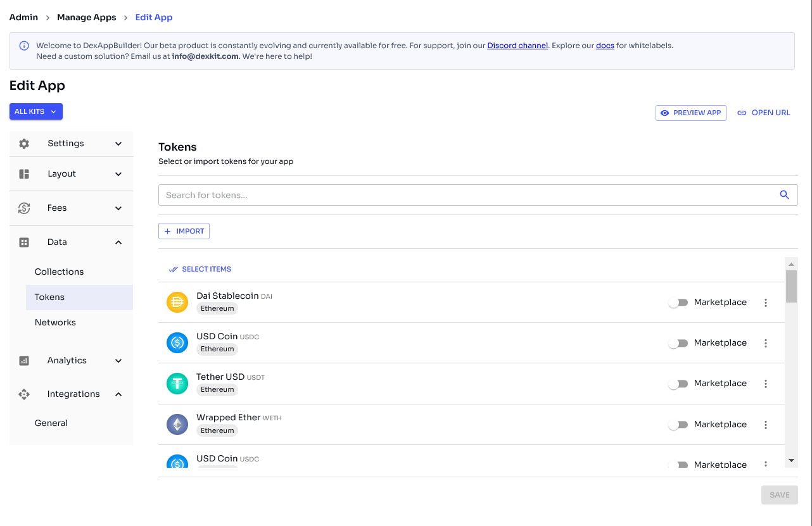This screenshot has width=812, height=526.
Task: Click the Analytics chart icon
Action: tap(24, 361)
